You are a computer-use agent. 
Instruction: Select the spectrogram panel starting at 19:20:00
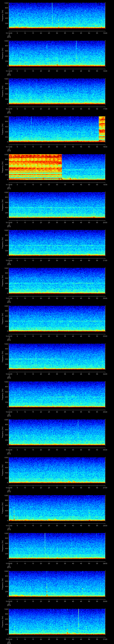pyautogui.click(x=57, y=243)
